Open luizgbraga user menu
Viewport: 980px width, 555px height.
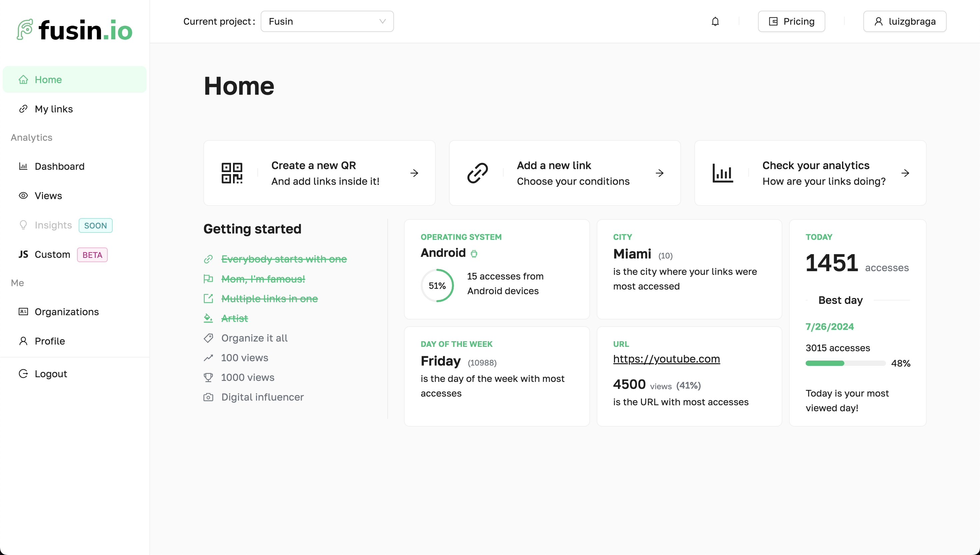click(905, 21)
